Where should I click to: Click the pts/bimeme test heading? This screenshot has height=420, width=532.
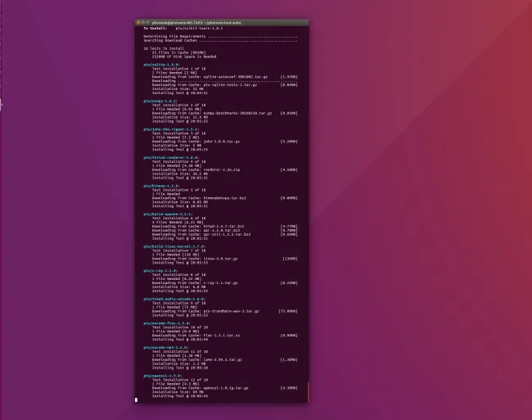coord(161,186)
